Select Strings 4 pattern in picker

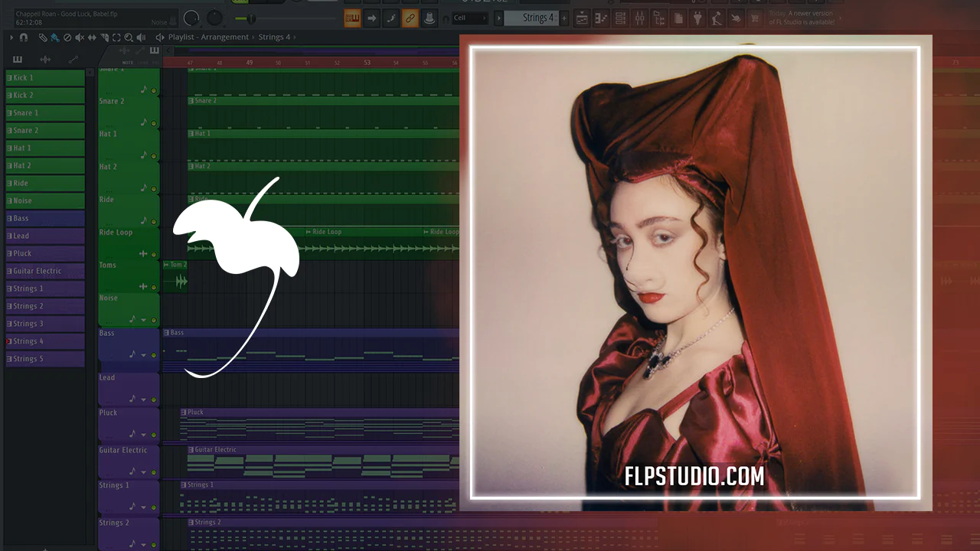point(45,341)
